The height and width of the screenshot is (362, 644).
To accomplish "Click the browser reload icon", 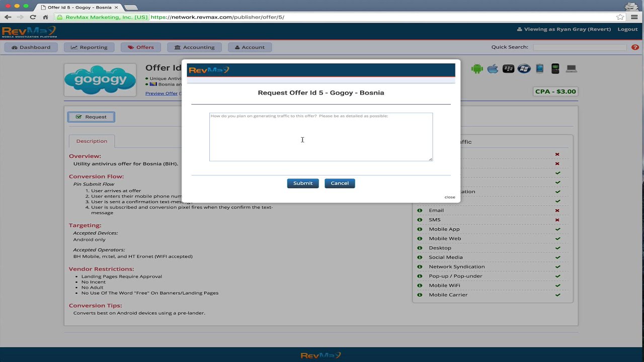I will [x=33, y=17].
